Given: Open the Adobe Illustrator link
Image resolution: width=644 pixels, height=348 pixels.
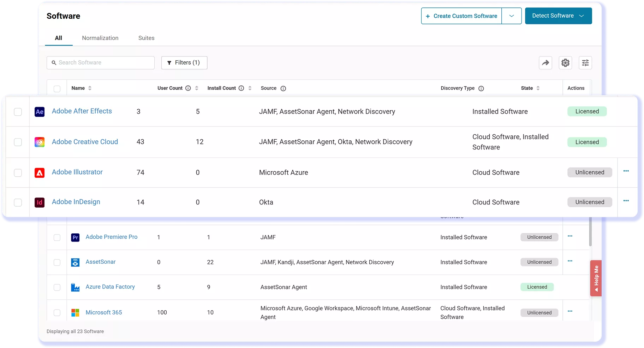Looking at the screenshot, I should pos(77,172).
